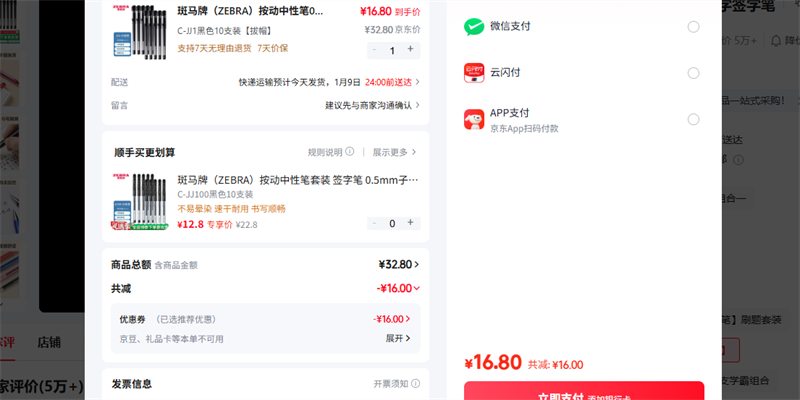Choose APP支付 radio option

[693, 119]
